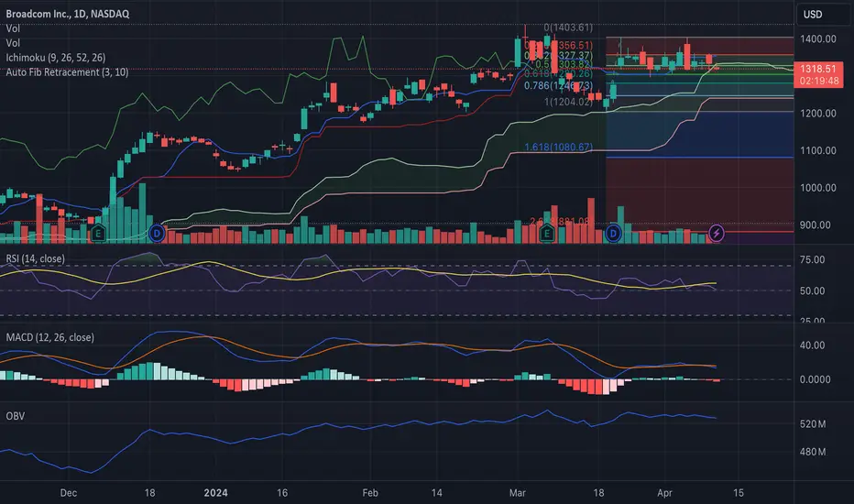Screen dimensions: 854x504
Task: Click the December earnings E marker
Action: 98,235
